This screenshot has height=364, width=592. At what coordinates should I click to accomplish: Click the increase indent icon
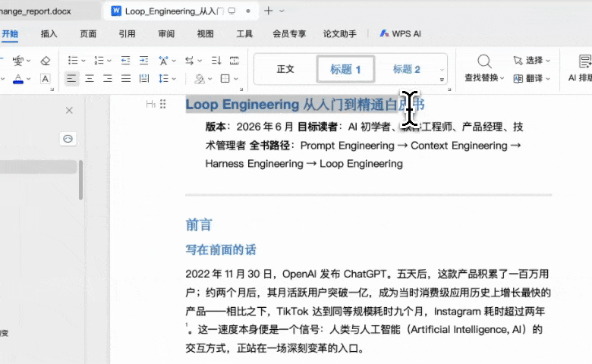click(x=144, y=61)
